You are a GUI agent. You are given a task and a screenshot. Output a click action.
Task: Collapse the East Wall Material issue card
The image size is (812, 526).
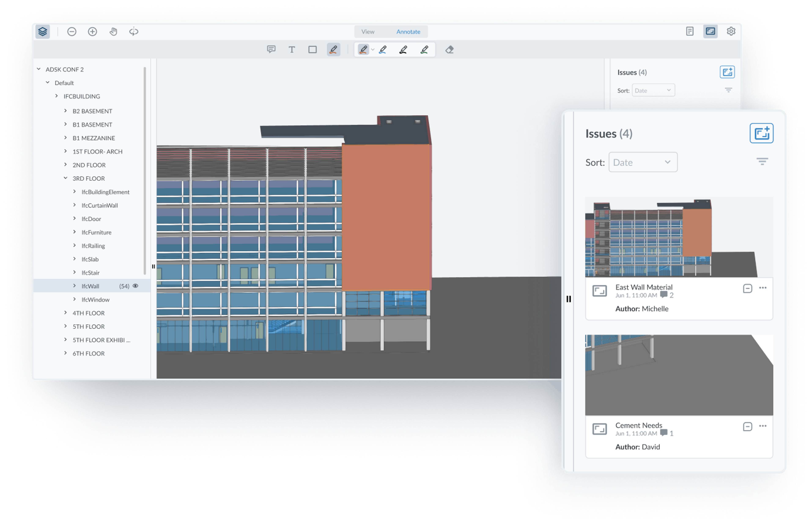(x=748, y=288)
